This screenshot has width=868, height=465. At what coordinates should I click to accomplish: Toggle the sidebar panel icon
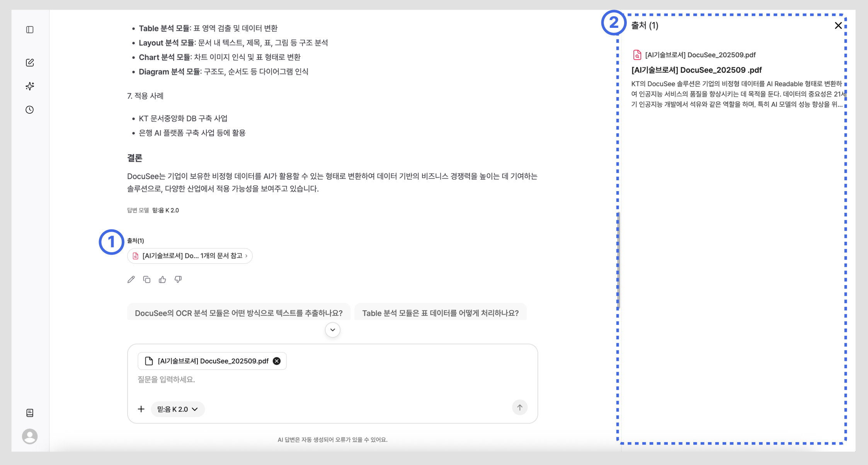point(30,30)
